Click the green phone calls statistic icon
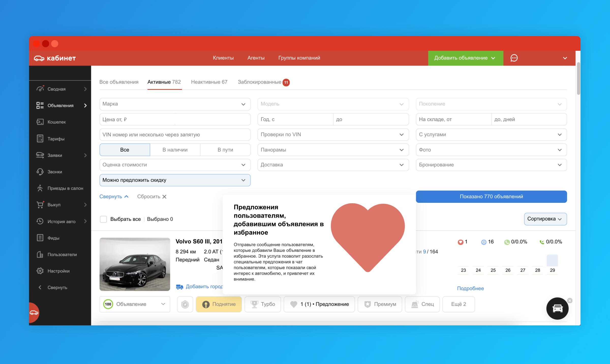610x364 pixels. pos(507,242)
